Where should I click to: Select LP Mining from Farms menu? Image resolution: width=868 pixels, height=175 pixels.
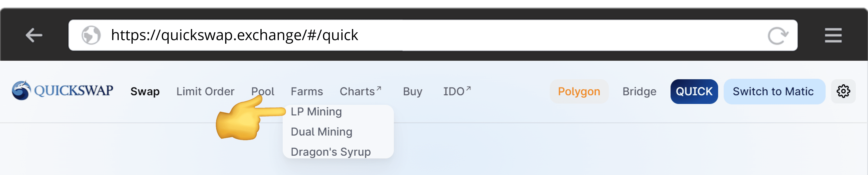316,112
